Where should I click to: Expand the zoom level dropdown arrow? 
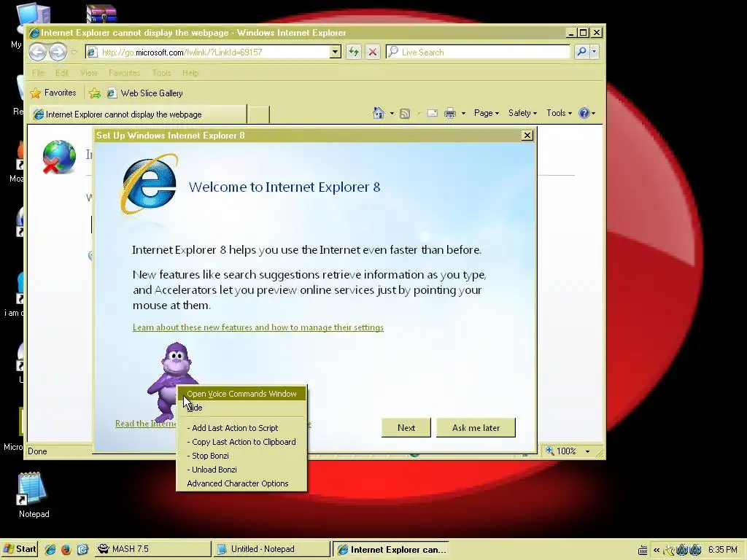587,451
